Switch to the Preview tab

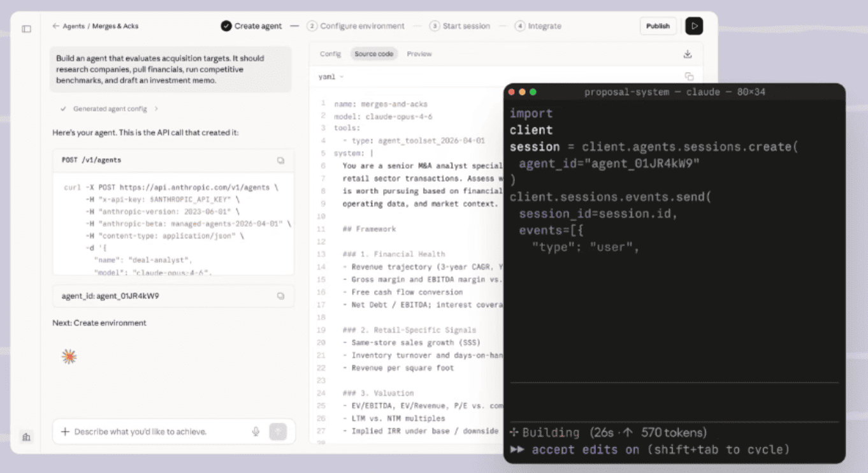click(419, 54)
